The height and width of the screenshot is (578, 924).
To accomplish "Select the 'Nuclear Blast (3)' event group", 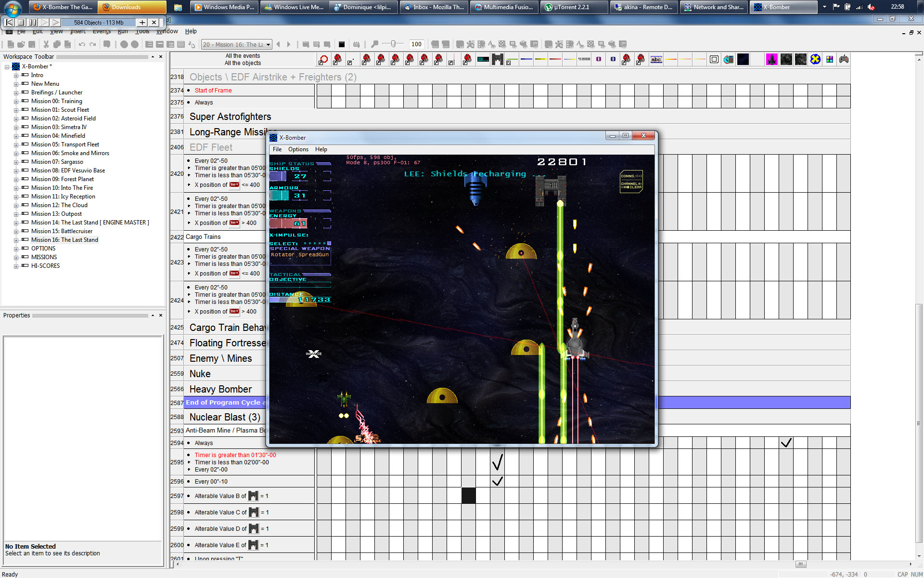I will (x=225, y=417).
